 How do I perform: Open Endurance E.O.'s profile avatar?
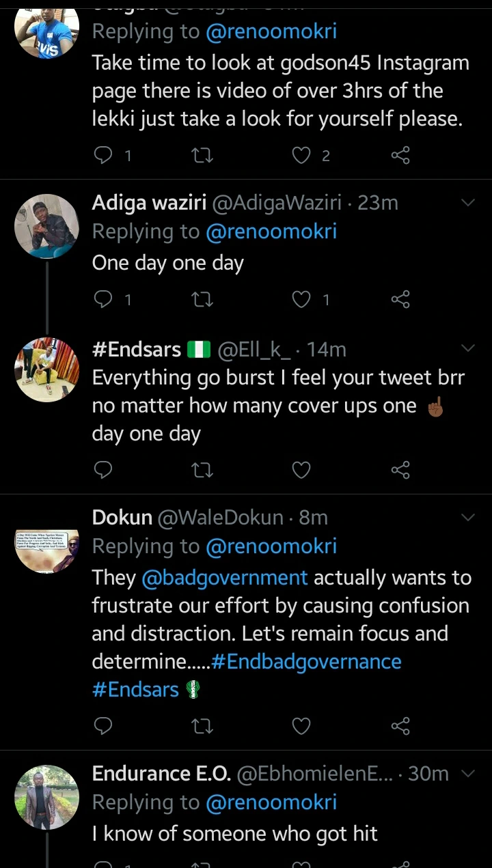tap(46, 797)
